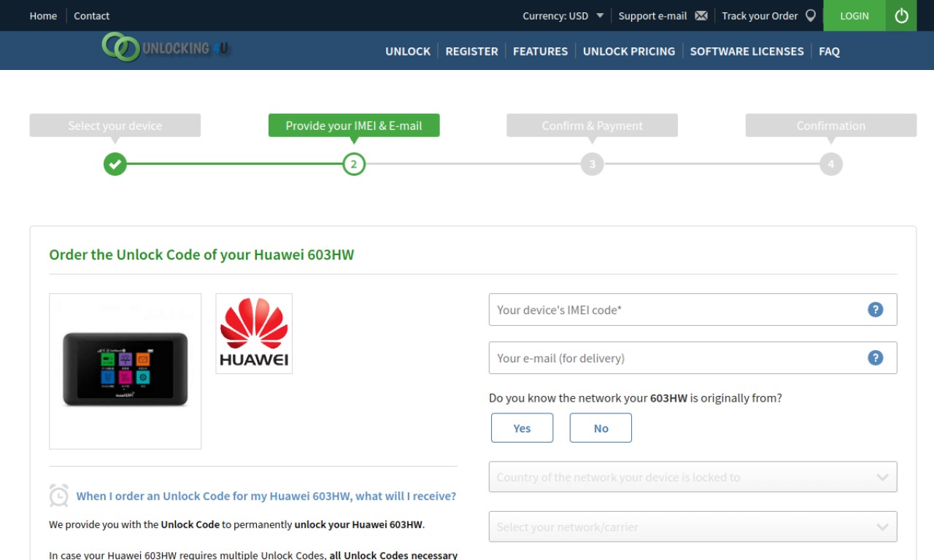The image size is (934, 560).
Task: Open the FEATURES menu item
Action: pyautogui.click(x=540, y=51)
